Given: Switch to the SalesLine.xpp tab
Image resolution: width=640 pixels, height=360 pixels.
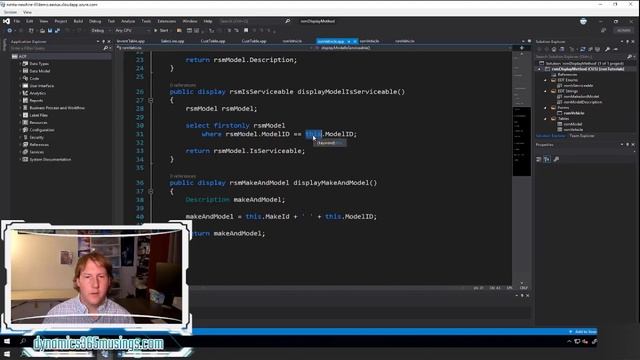Looking at the screenshot, I should [x=172, y=41].
